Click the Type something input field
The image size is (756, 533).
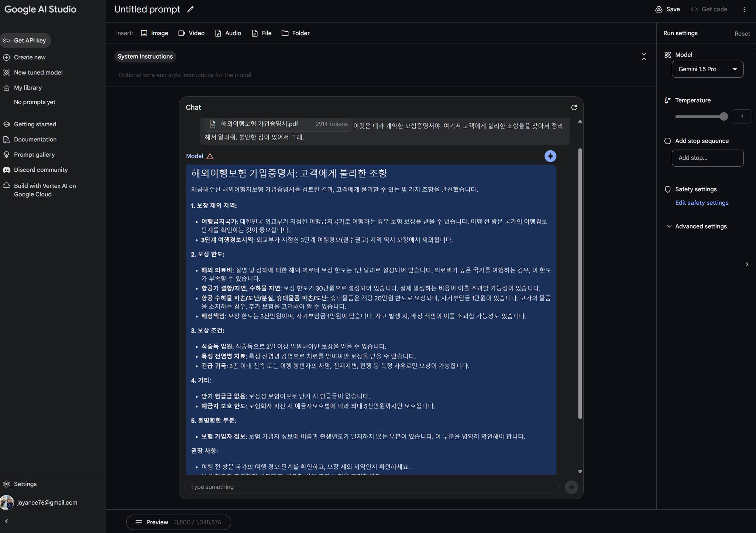click(x=371, y=487)
